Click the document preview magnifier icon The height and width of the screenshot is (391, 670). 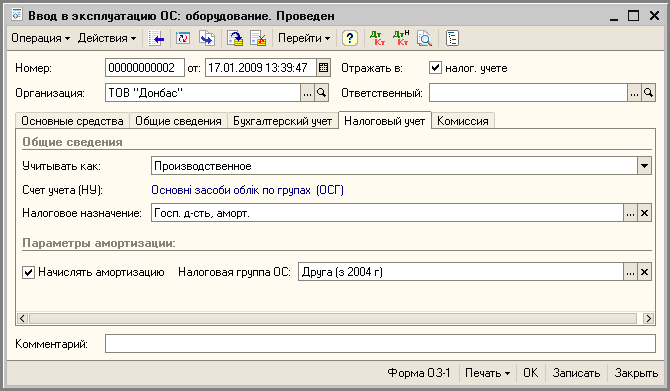pyautogui.click(x=424, y=38)
